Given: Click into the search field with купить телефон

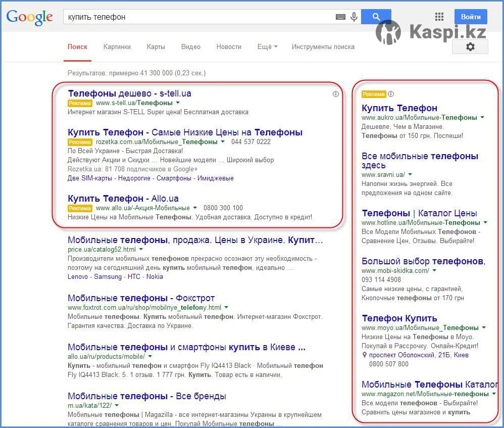Looking at the screenshot, I should click(197, 17).
